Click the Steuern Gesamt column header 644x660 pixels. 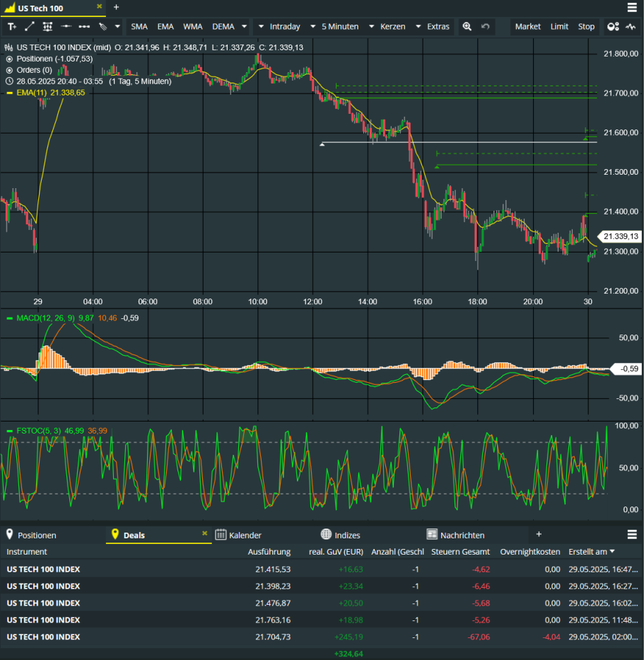point(461,552)
